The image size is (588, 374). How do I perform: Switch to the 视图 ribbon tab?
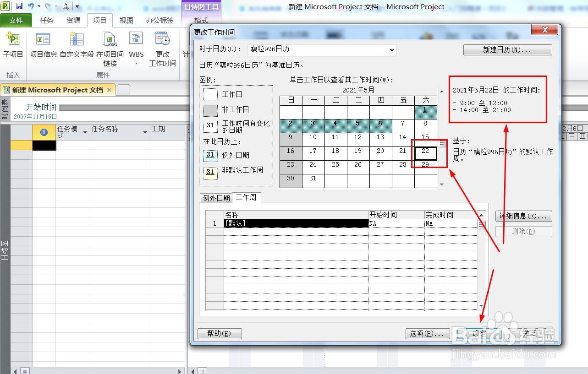tap(126, 20)
